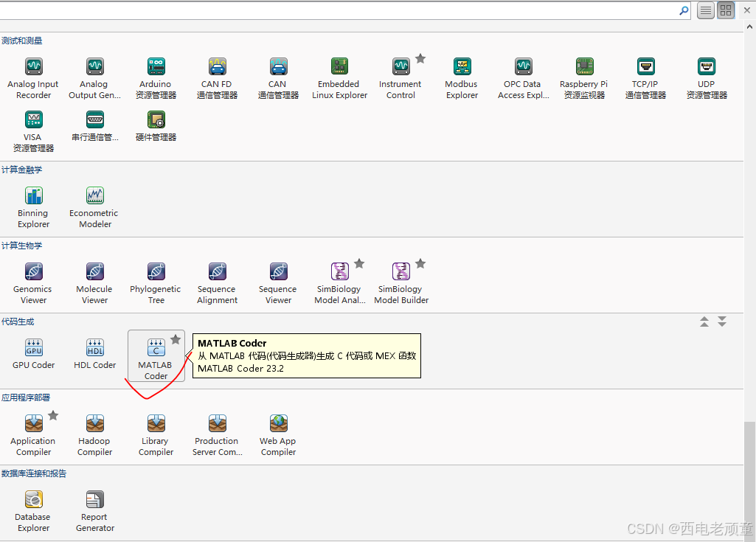Select the 应用程序部署 category header
This screenshot has height=542, width=756.
(x=26, y=397)
